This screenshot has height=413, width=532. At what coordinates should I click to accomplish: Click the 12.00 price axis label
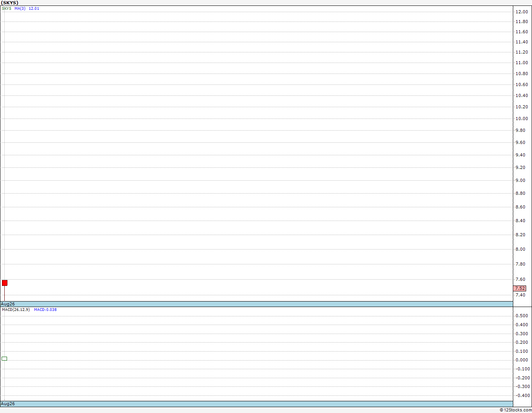click(521, 12)
